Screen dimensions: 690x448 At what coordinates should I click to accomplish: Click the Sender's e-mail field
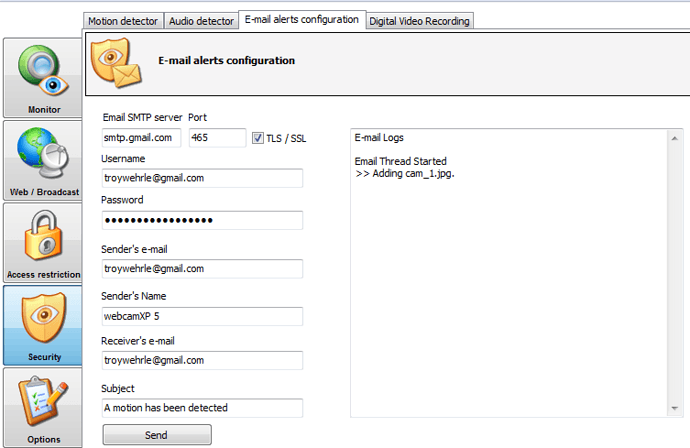point(202,269)
